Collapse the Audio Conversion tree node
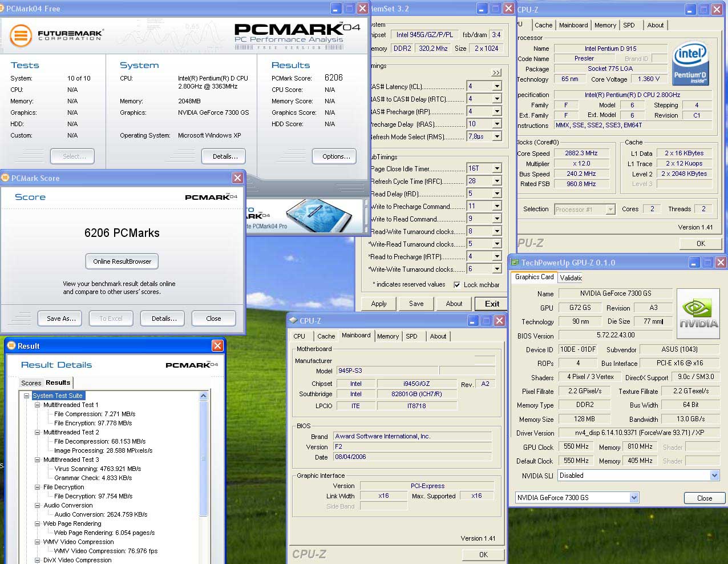The width and height of the screenshot is (728, 564). tap(37, 505)
